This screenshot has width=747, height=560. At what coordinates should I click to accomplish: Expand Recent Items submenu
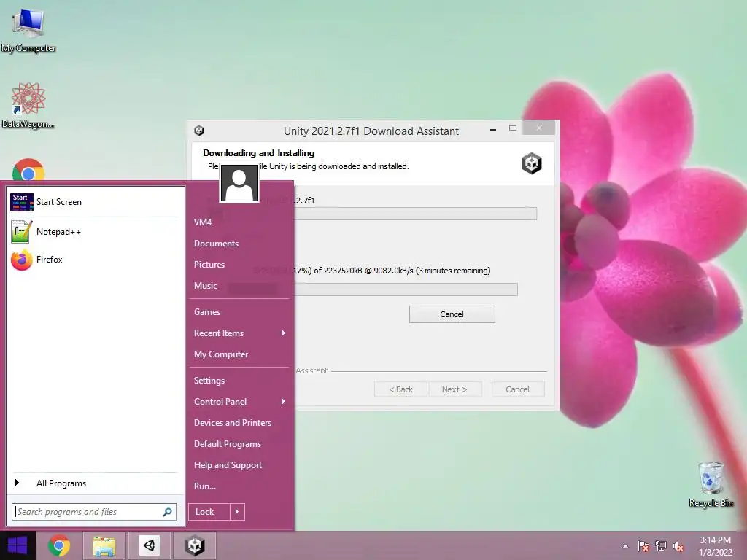click(239, 332)
